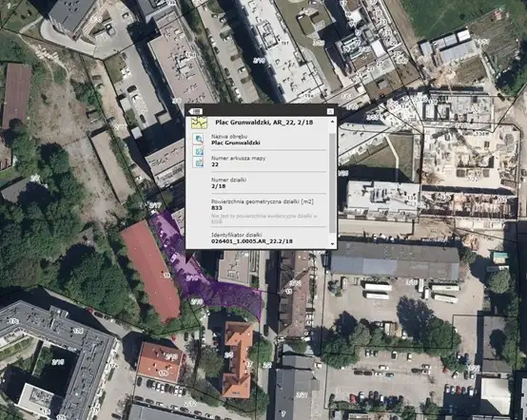Image resolution: width=527 pixels, height=420 pixels.
Task: Close the parcel info popup
Action: tap(330, 111)
